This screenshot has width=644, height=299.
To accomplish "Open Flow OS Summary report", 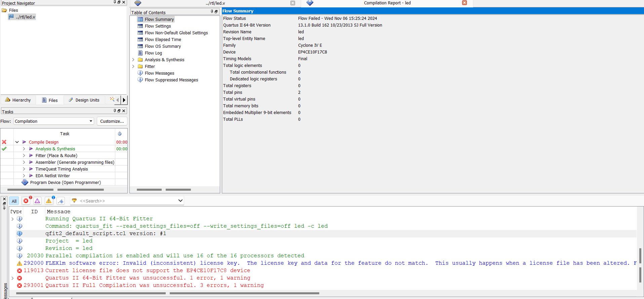I will tap(163, 46).
